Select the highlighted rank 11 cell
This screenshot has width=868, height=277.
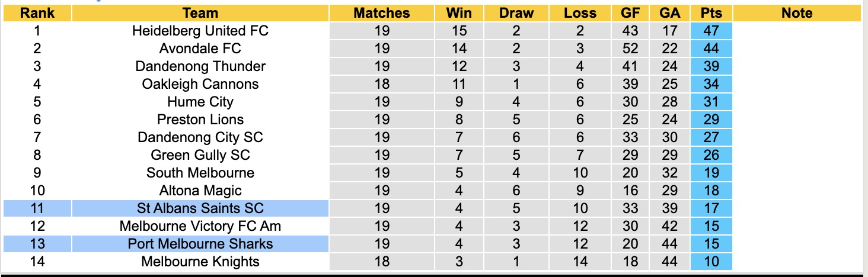click(x=37, y=208)
